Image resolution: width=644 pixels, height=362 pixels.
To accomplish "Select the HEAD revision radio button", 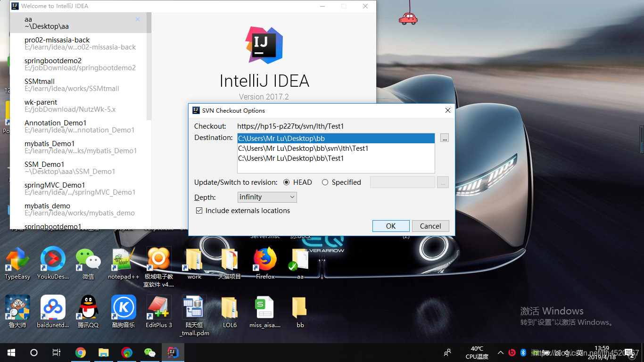I will click(287, 182).
